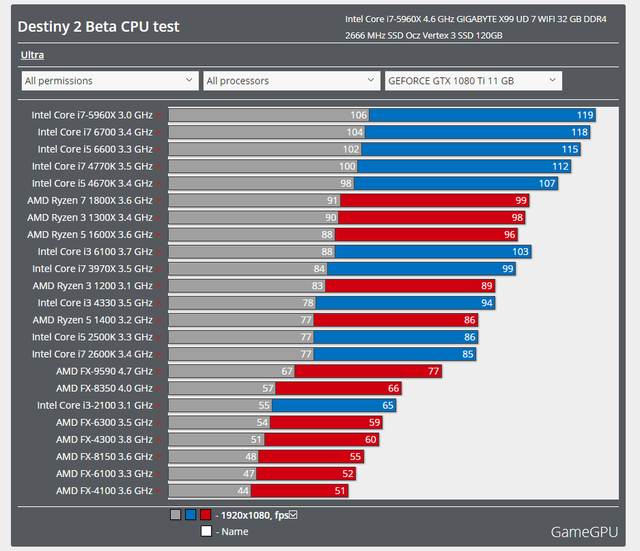Remove Intel Core i3 6100 row via X
This screenshot has height=551, width=640.
[159, 252]
